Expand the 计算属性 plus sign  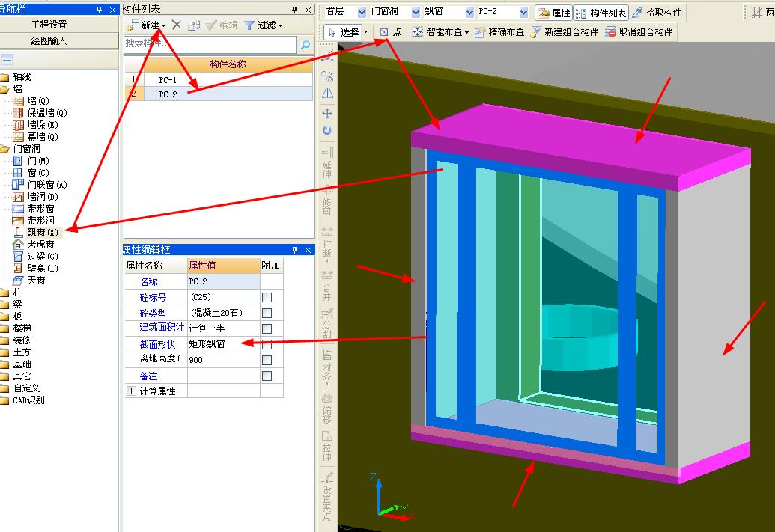[131, 391]
